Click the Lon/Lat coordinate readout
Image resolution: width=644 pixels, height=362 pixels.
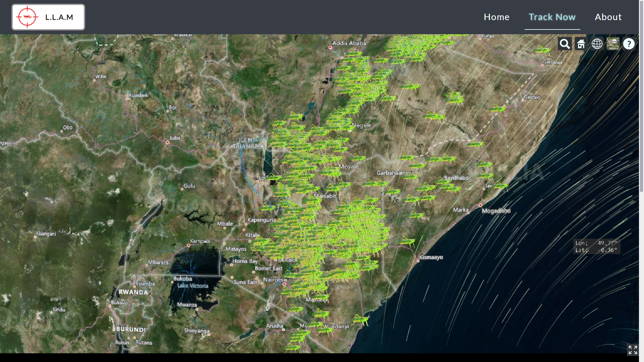[596, 247]
